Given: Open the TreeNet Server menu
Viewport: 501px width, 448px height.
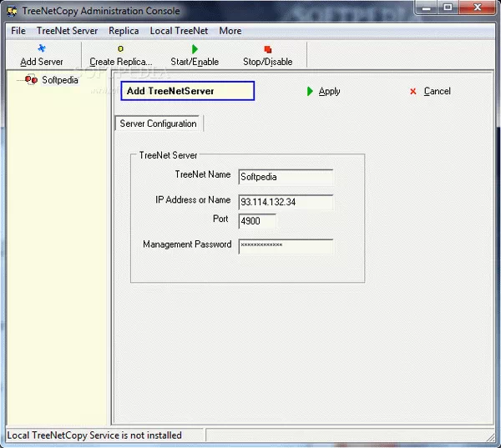Looking at the screenshot, I should [x=67, y=31].
